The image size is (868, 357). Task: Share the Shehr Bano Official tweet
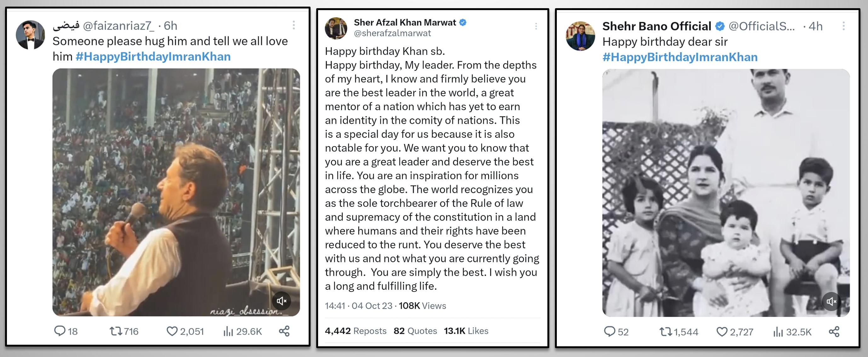click(834, 331)
